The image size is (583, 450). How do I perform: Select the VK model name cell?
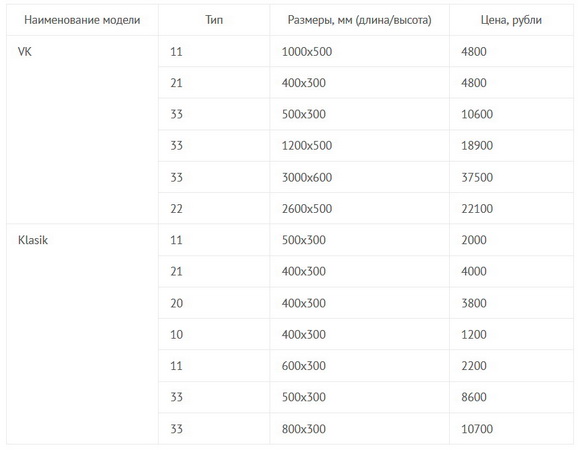tap(82, 130)
